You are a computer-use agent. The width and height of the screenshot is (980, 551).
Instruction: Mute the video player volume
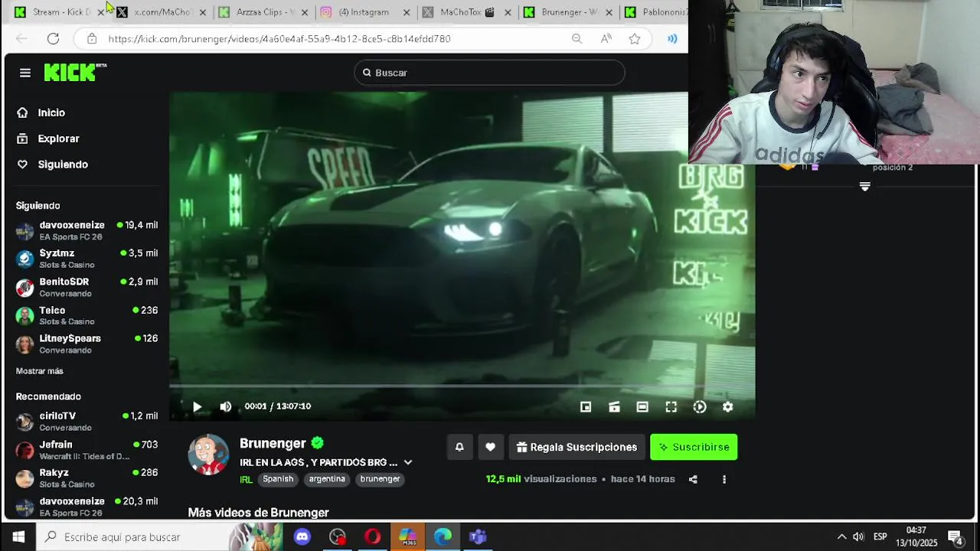[225, 407]
